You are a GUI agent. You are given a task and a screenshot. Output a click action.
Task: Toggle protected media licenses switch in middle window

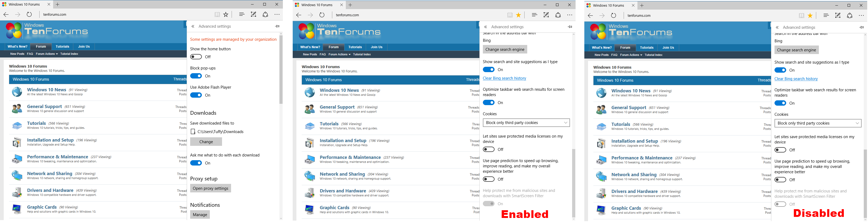pos(489,150)
